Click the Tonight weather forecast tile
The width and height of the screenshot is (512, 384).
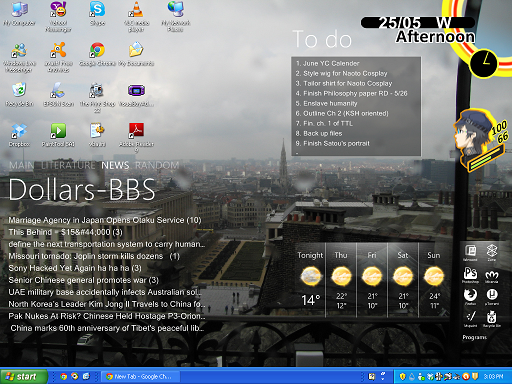pyautogui.click(x=310, y=279)
